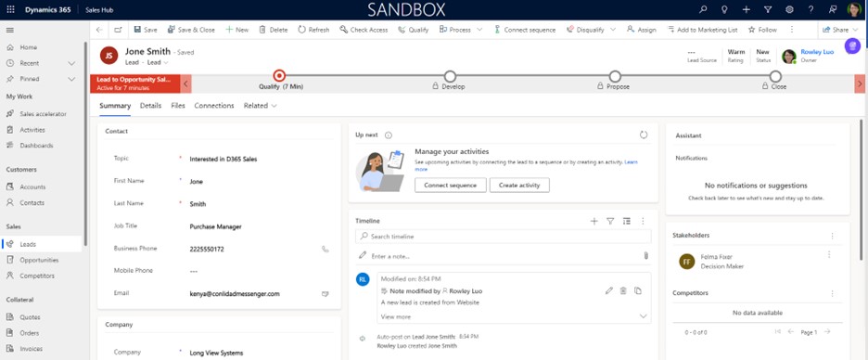Open the user profile avatar
Viewport: 868px width, 360px height.
tap(854, 9)
